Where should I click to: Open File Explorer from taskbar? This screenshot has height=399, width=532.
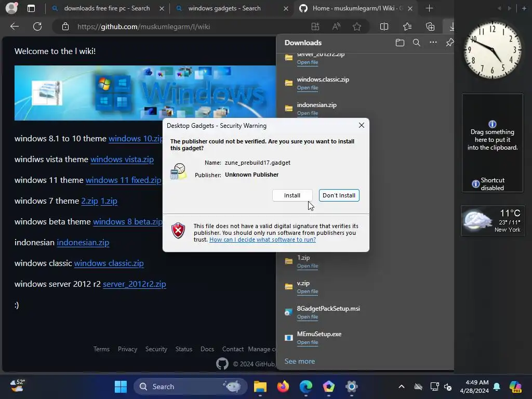[260, 387]
